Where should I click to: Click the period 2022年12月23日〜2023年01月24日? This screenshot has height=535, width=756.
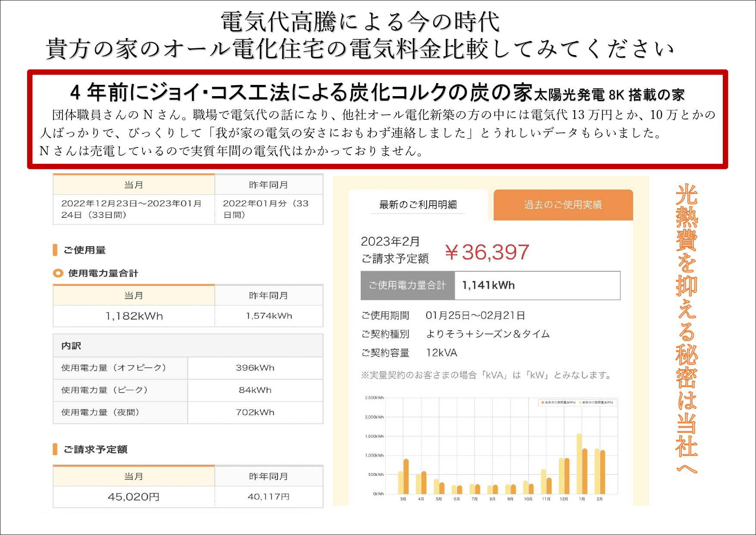coord(131,209)
